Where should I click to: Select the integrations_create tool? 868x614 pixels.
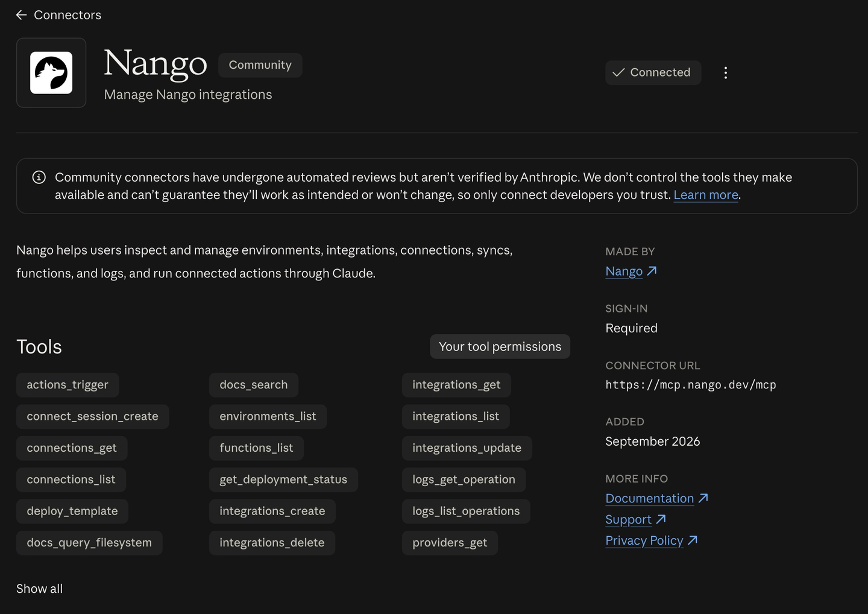click(272, 511)
